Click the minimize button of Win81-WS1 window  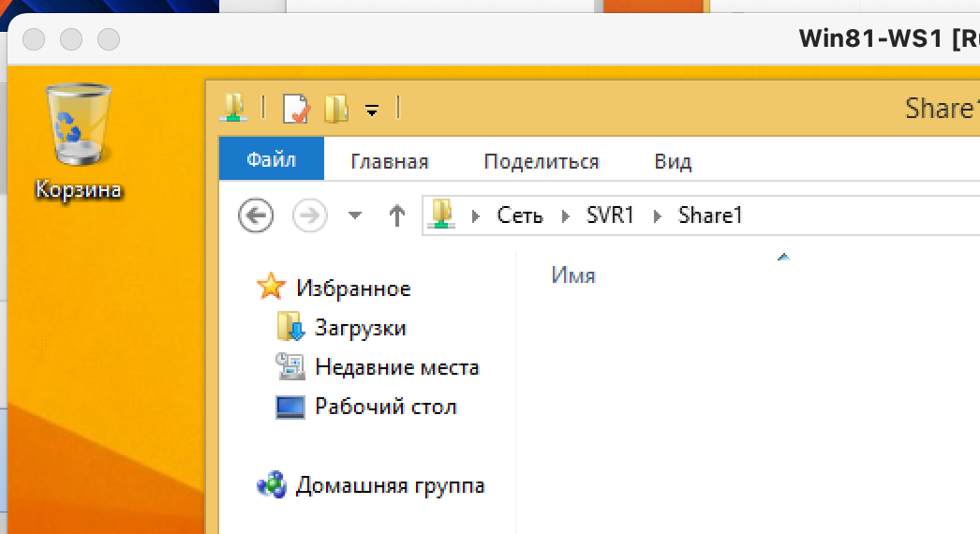point(71,39)
